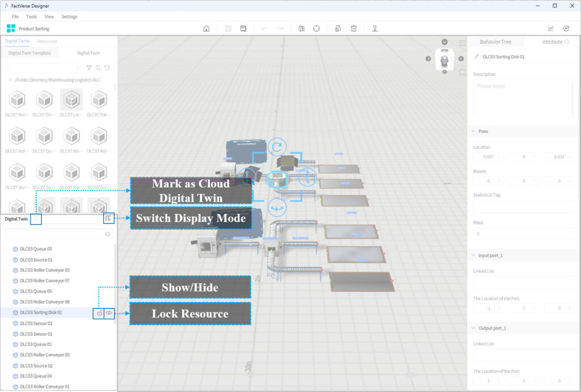The height and width of the screenshot is (392, 581).
Task: Click the Statistical Tag field
Action: tap(523, 206)
